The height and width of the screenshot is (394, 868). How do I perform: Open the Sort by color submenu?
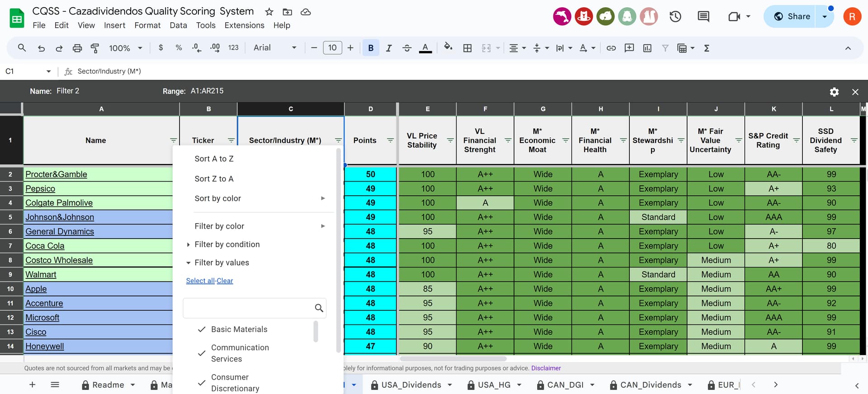point(259,198)
